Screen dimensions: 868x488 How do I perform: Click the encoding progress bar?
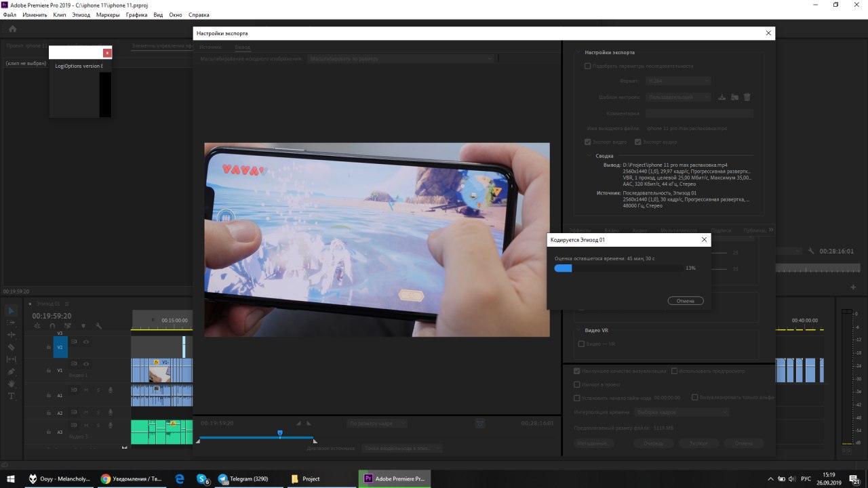618,268
